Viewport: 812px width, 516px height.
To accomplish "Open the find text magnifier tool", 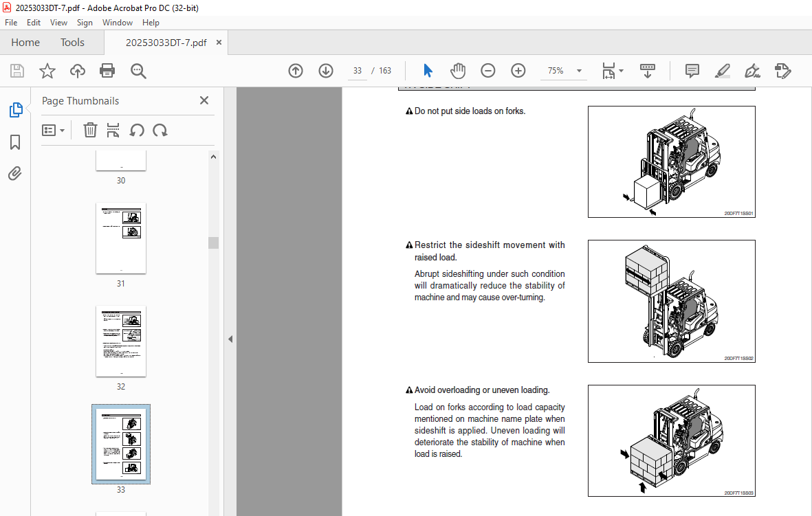I will [x=138, y=71].
